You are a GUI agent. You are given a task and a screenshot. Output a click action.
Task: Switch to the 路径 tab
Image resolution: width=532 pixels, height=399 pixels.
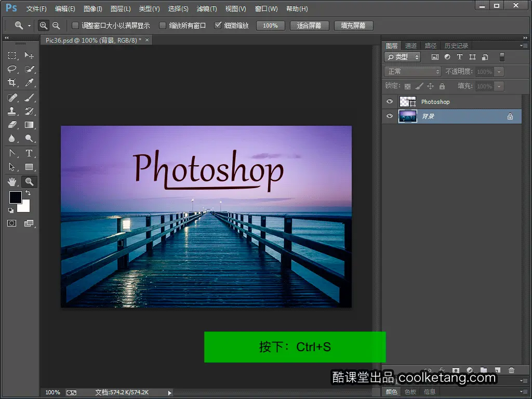coord(431,46)
